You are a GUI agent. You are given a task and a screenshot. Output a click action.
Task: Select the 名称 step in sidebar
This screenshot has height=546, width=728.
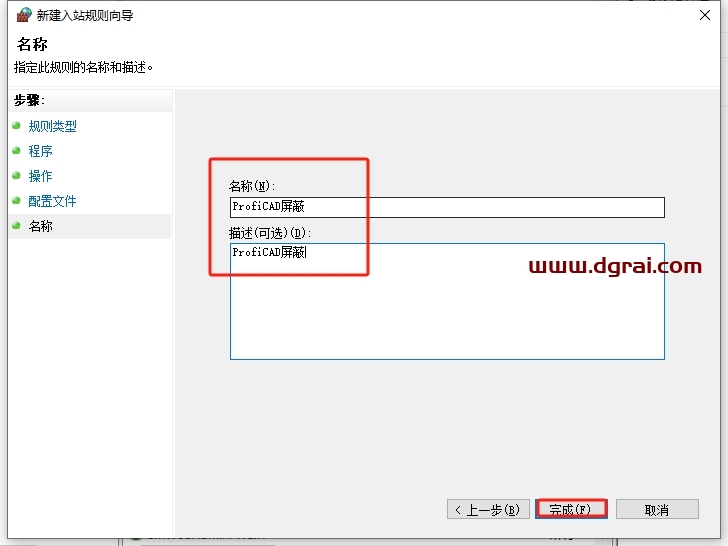91,226
